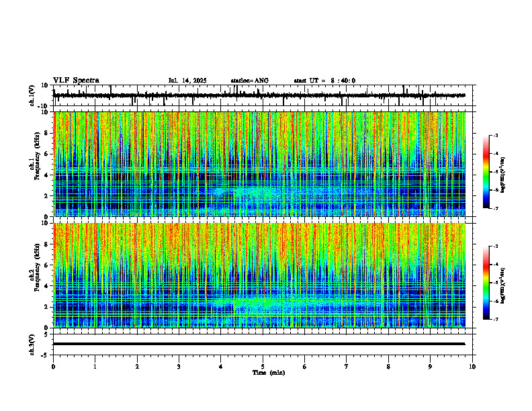Image resolution: width=532 pixels, height=411 pixels.
Task: Click the ch.2 colorbar "log(PSD)(V²/Hz)" label
Action: (x=503, y=285)
